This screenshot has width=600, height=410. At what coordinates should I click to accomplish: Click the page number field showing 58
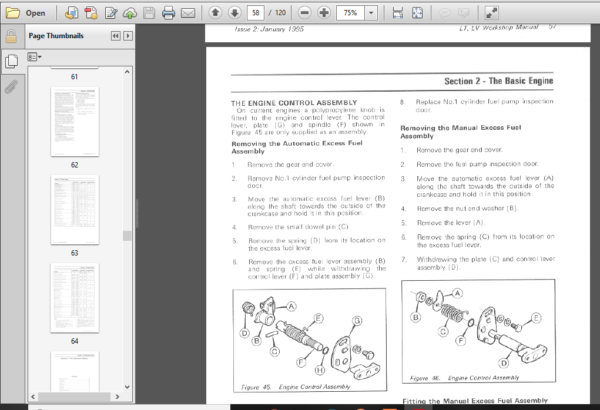coord(256,13)
